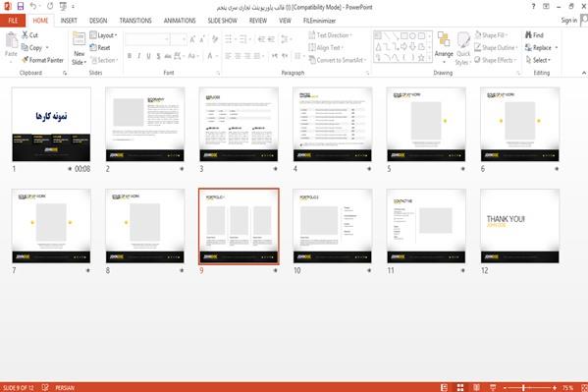Screen dimensions: 588x392
Task: Click the Redo icon in title bar
Action: pos(50,6)
